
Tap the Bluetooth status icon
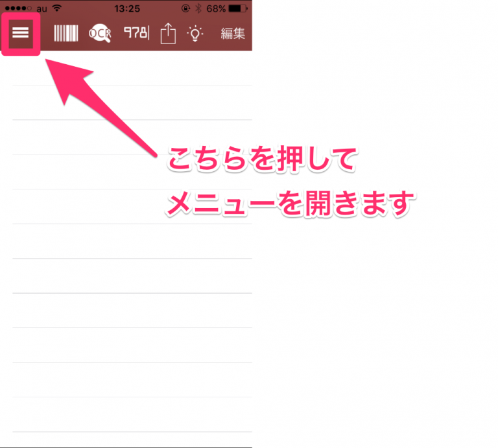tap(198, 8)
